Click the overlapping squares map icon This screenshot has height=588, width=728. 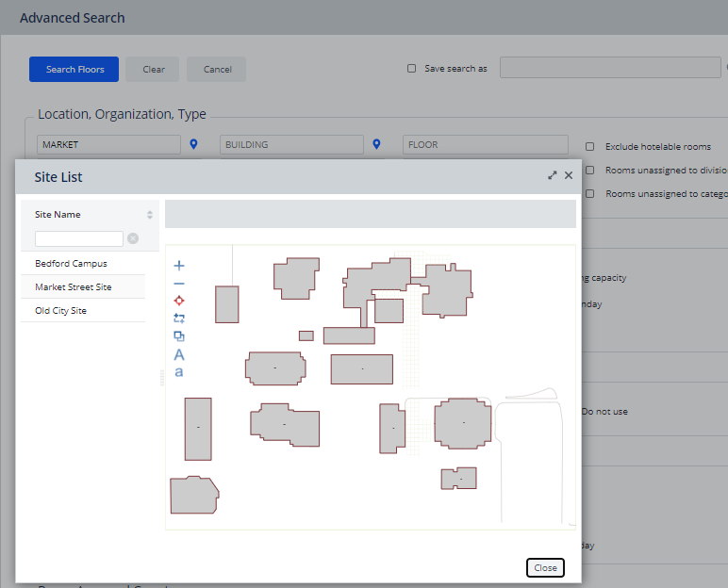coord(179,336)
